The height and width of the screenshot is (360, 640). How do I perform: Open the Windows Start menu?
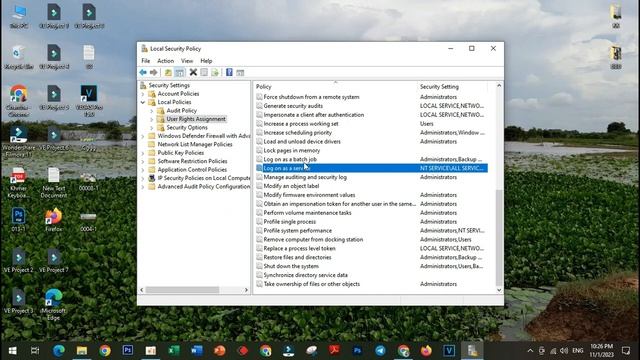[x=12, y=351]
